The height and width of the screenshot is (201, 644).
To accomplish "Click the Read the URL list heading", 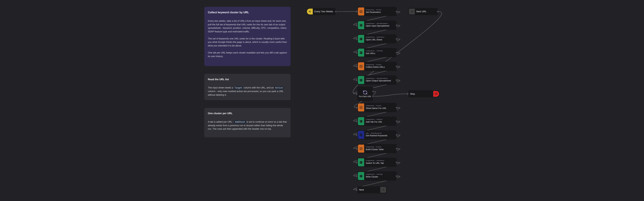I will point(218,79).
